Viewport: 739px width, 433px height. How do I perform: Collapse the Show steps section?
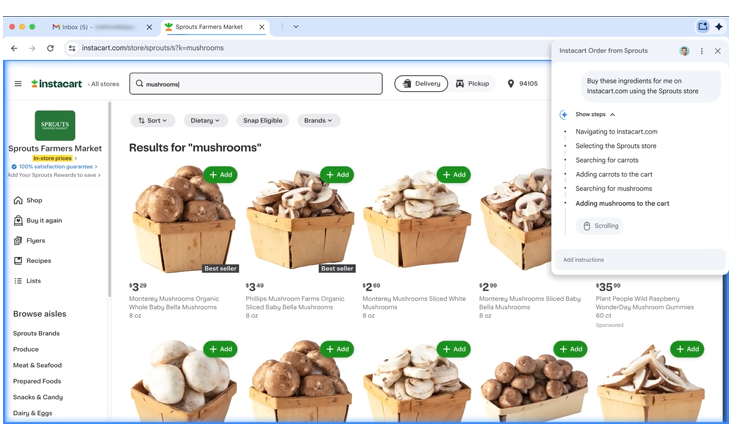tap(595, 115)
